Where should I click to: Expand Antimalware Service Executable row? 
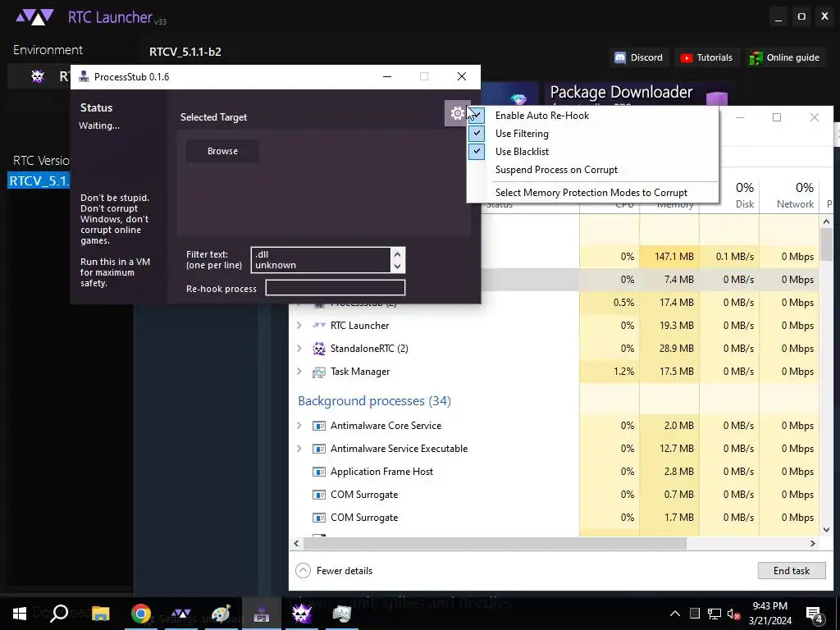[x=299, y=449]
